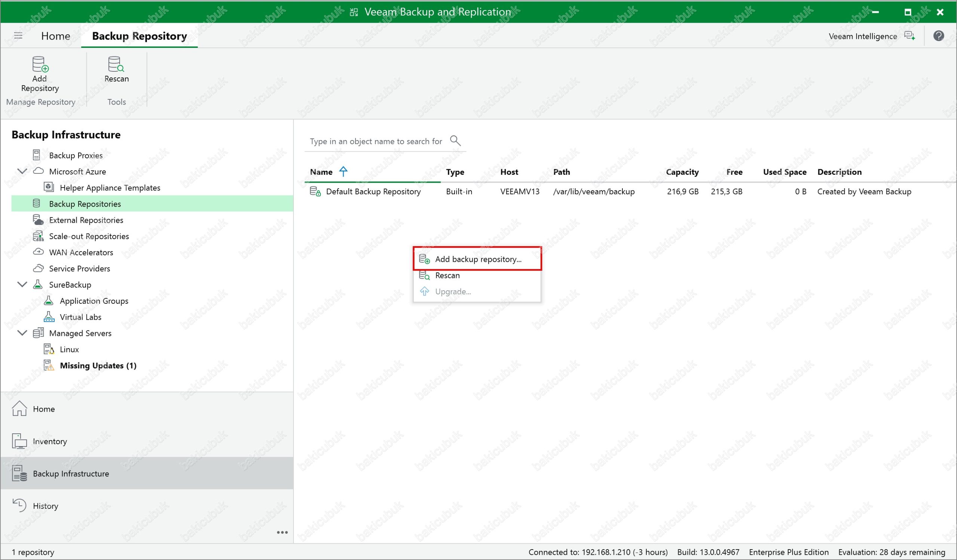
Task: Click the 216,9 GB capacity value
Action: pyautogui.click(x=683, y=191)
